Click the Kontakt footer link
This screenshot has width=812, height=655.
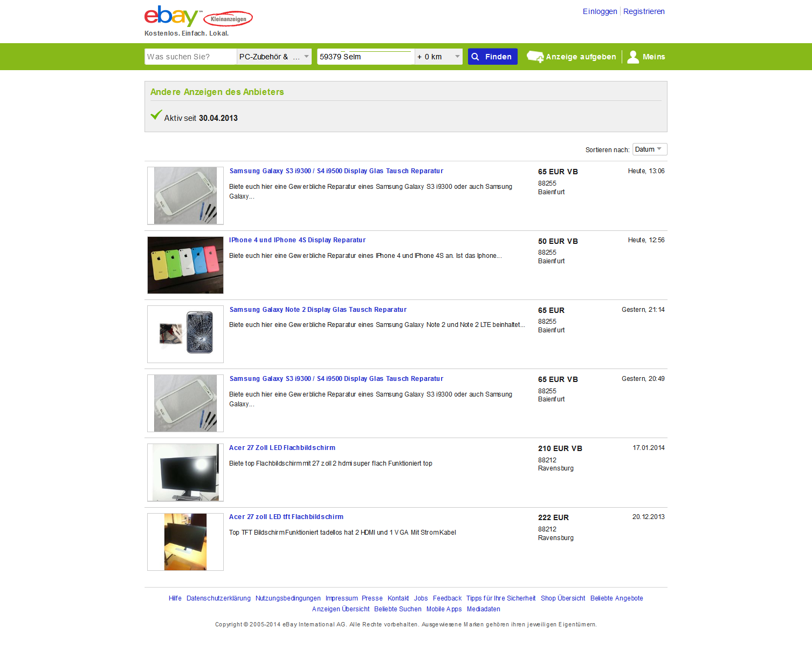(398, 598)
